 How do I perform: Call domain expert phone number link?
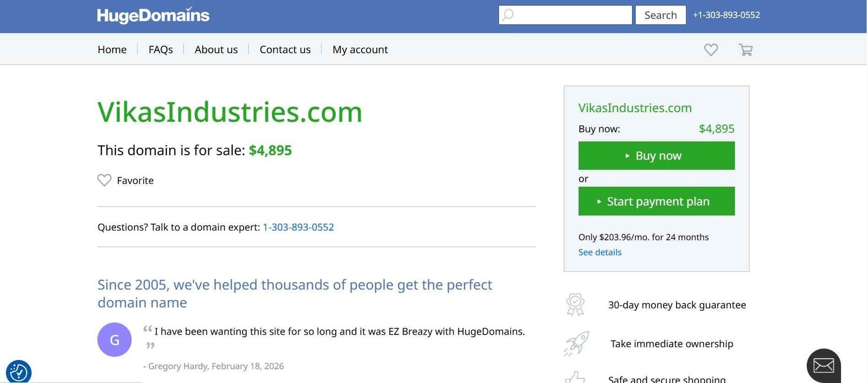click(298, 227)
